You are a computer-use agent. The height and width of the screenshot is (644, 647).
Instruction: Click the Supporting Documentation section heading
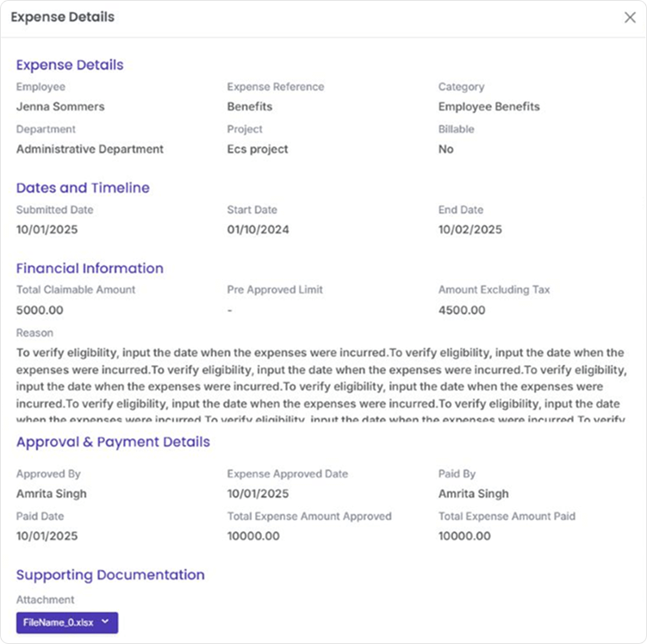point(110,574)
